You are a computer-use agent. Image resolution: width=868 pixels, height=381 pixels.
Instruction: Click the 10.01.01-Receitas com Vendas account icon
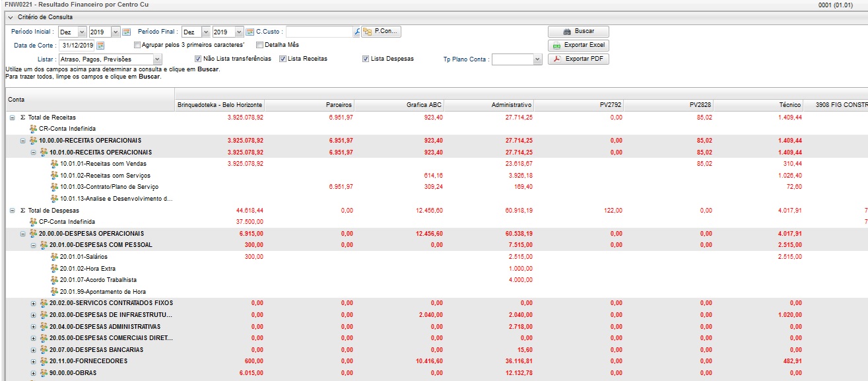(54, 164)
